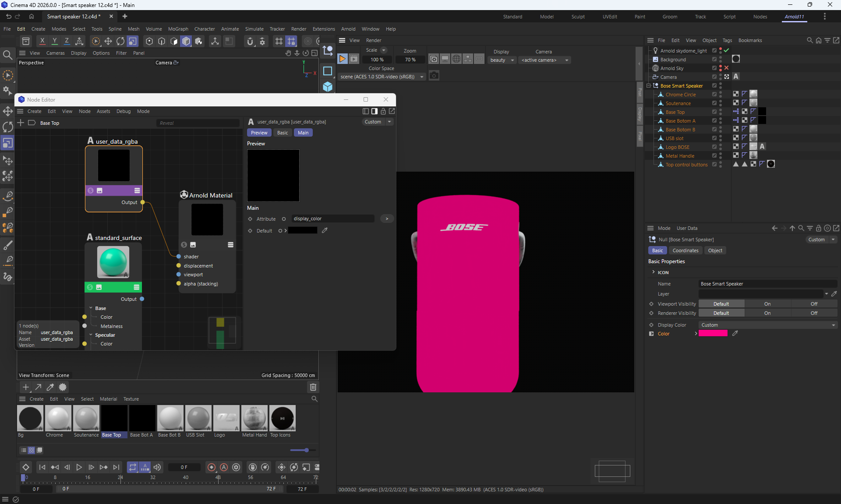Select the Rotate tool in left sidebar
Image resolution: width=841 pixels, height=504 pixels.
(8, 127)
